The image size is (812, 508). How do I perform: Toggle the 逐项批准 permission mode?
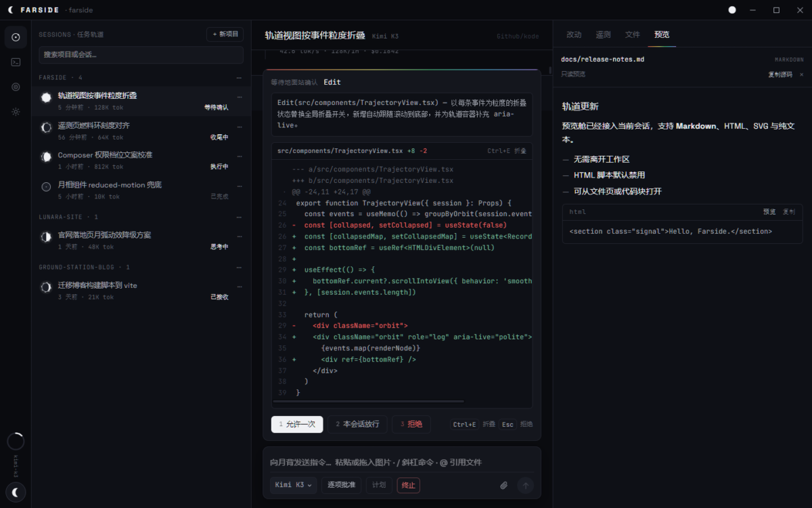[342, 485]
